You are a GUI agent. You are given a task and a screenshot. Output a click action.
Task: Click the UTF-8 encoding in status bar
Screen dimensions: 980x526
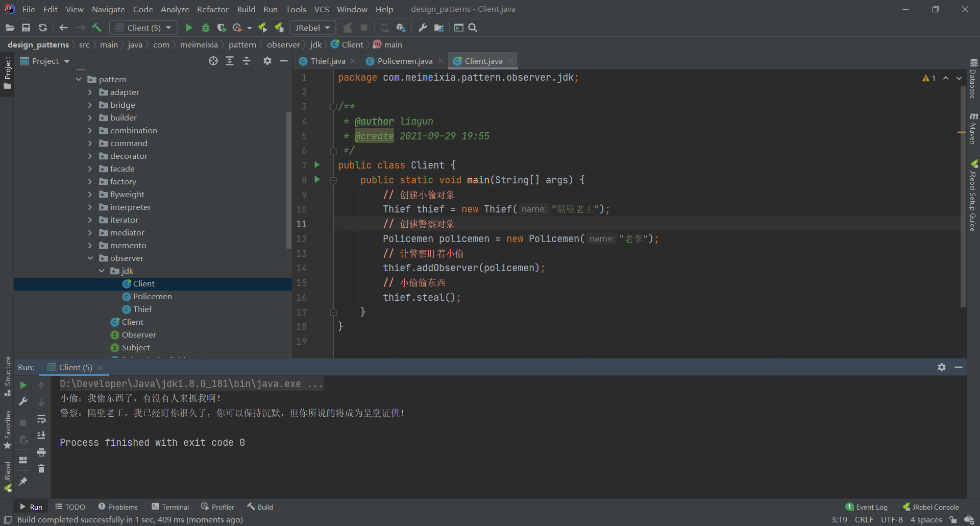[892, 519]
